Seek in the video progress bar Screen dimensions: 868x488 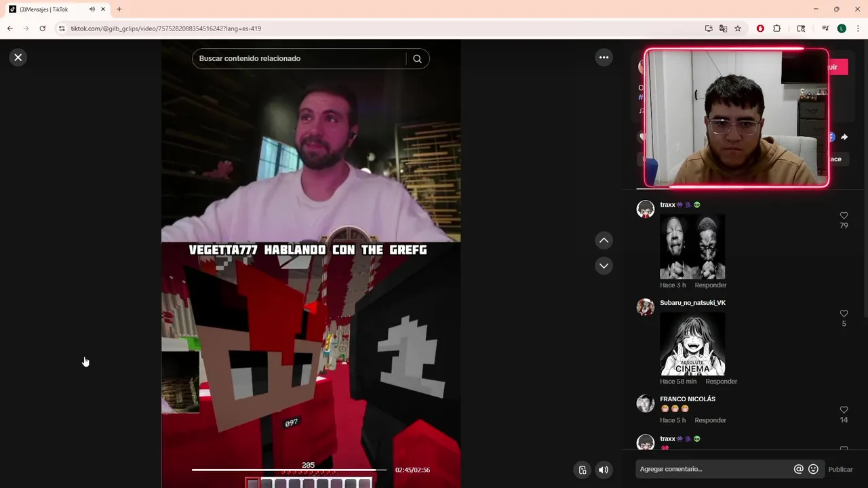(290, 470)
